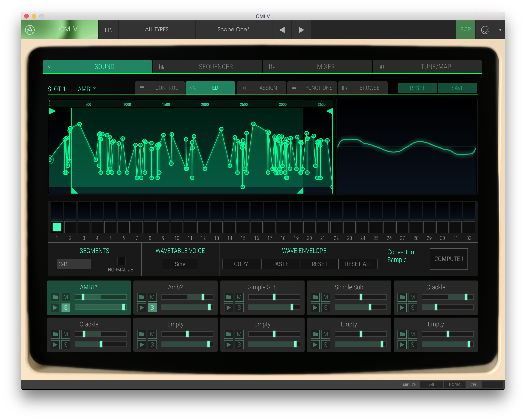Disable solo on Amb2 slot
526x420 pixels.
tap(152, 308)
